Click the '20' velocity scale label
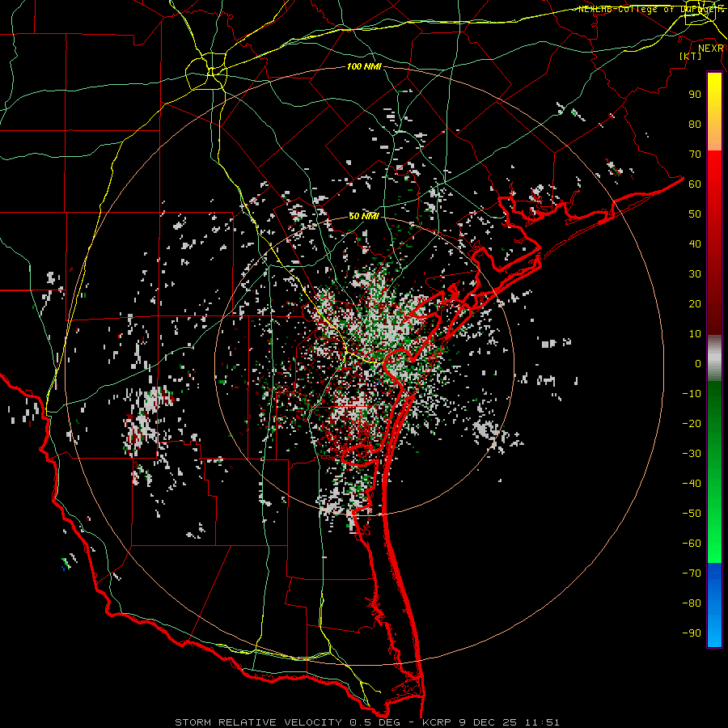The width and height of the screenshot is (728, 728). tap(695, 304)
